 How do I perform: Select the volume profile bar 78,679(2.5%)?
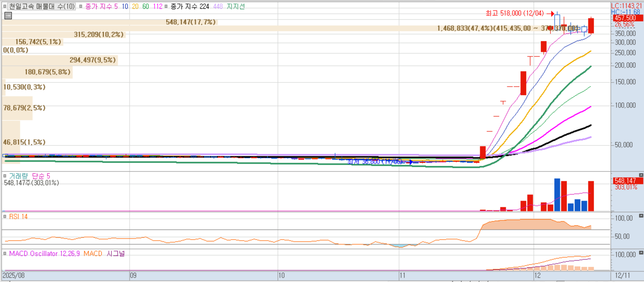coord(17,108)
